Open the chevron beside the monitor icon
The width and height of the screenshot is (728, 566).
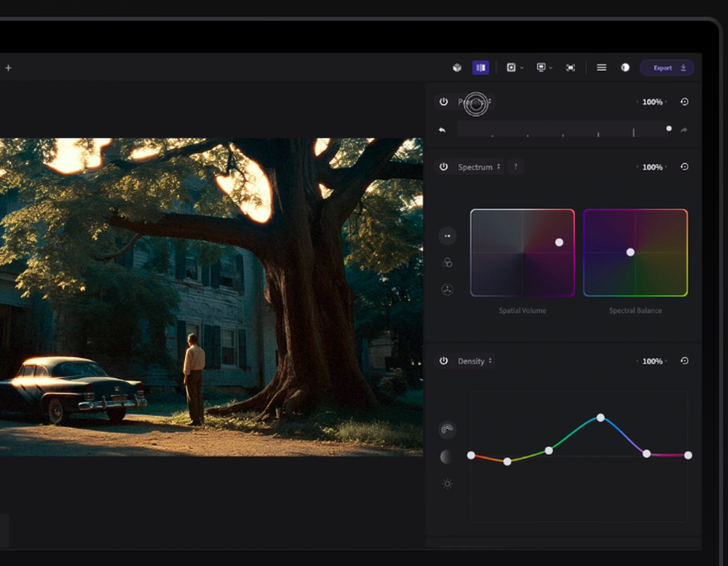551,68
